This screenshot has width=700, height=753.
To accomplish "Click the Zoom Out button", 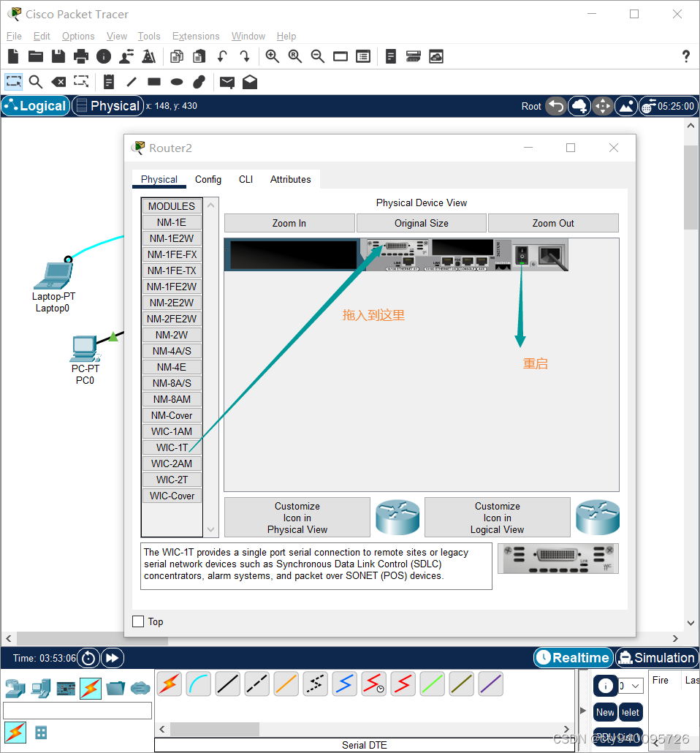I will pos(553,223).
